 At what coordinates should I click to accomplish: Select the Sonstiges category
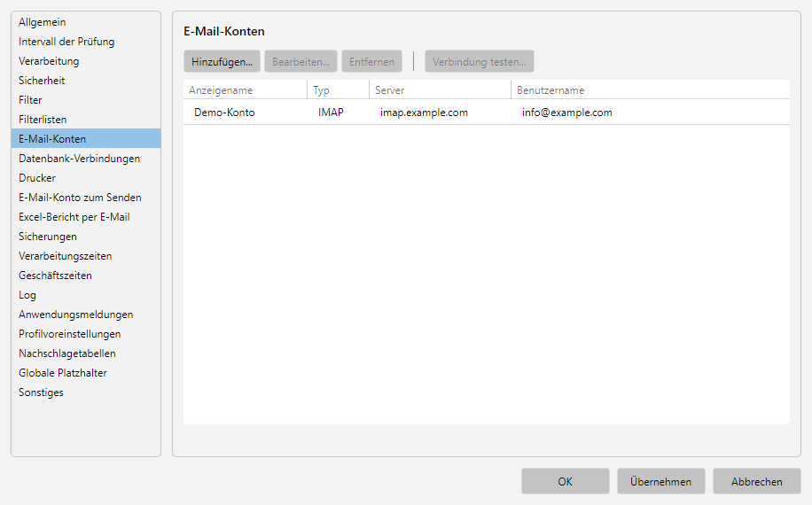point(86,392)
